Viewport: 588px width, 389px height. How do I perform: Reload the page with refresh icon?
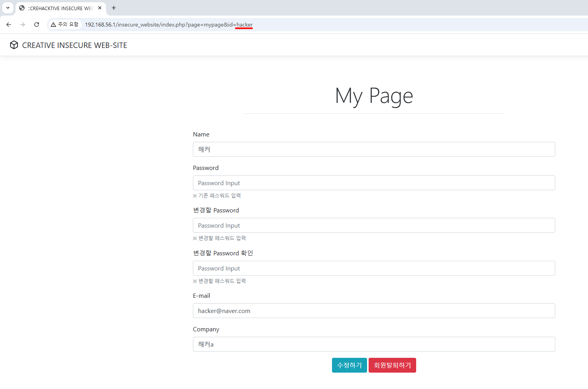click(37, 25)
